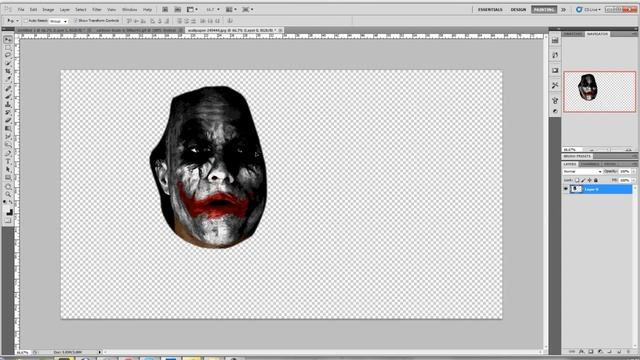Select the Eraser tool
Viewport: 640px width, 360px height.
tap(8, 120)
